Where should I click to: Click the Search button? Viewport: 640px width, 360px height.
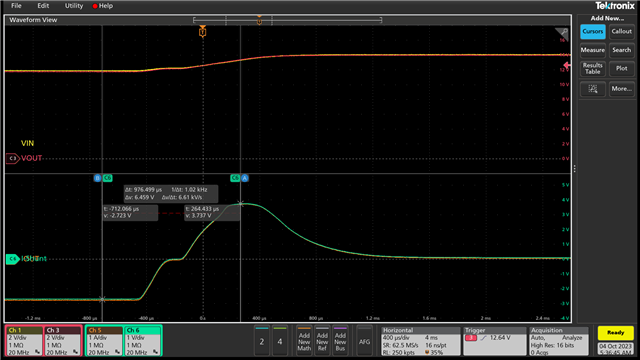[621, 50]
